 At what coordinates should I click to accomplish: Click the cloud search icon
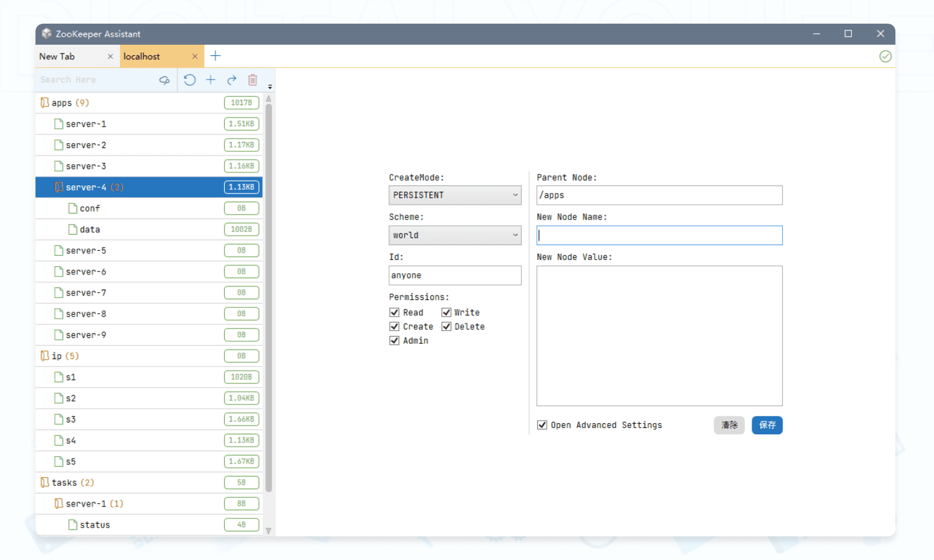(x=164, y=80)
